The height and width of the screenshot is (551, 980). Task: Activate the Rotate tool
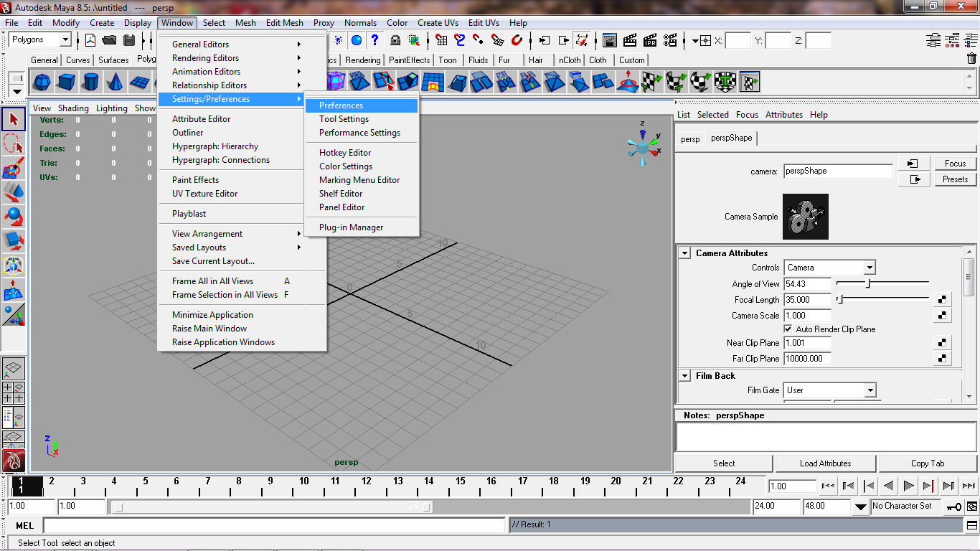point(14,216)
